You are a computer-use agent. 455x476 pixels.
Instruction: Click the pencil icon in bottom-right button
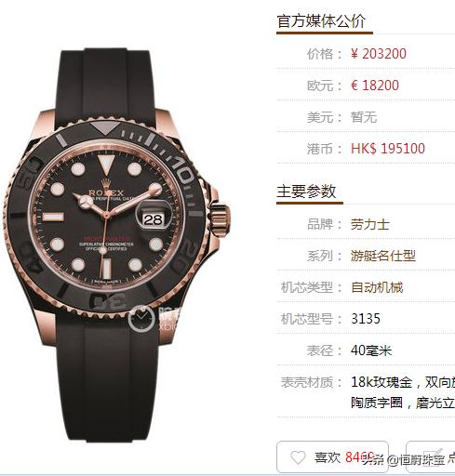click(434, 456)
